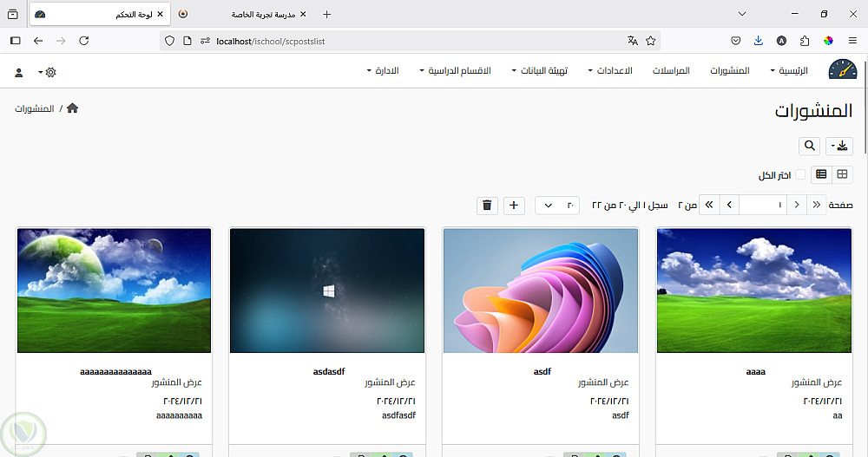The width and height of the screenshot is (868, 457).
Task: Open the aaaa post green field thumbnail
Action: pos(754,291)
